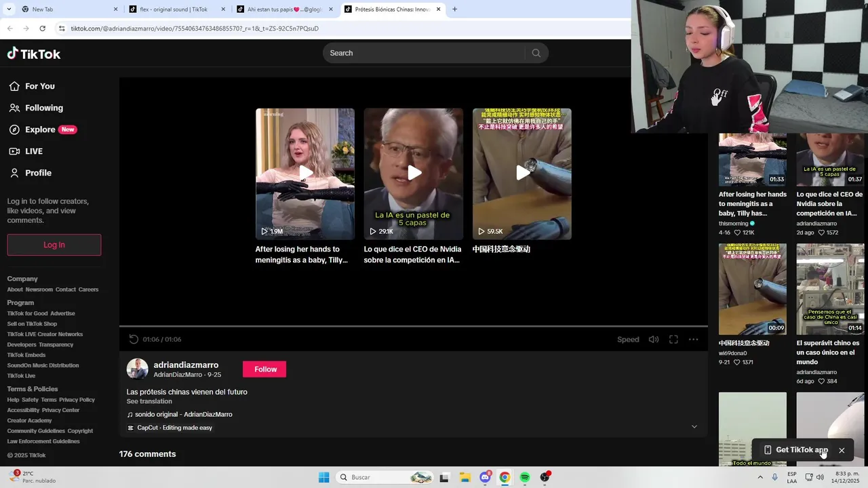This screenshot has height=488, width=868.
Task: Expand the video description chevron
Action: 694,427
